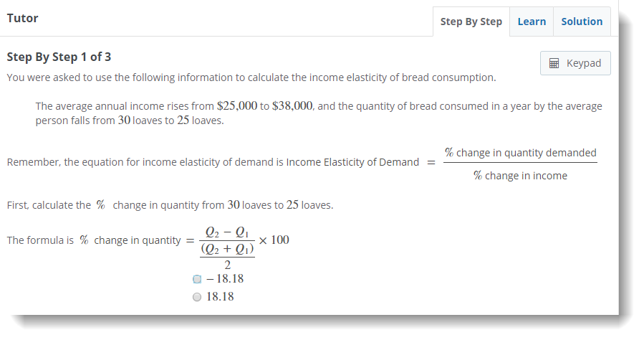This screenshot has width=644, height=340.
Task: Click the calculator icon on Keypad button
Action: point(554,63)
